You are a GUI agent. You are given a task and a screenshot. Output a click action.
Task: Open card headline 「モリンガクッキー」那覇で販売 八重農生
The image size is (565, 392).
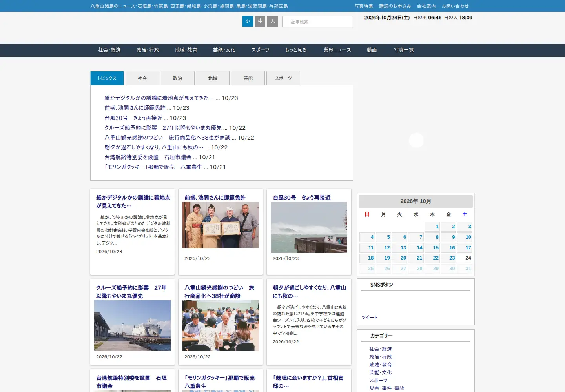[219, 382]
